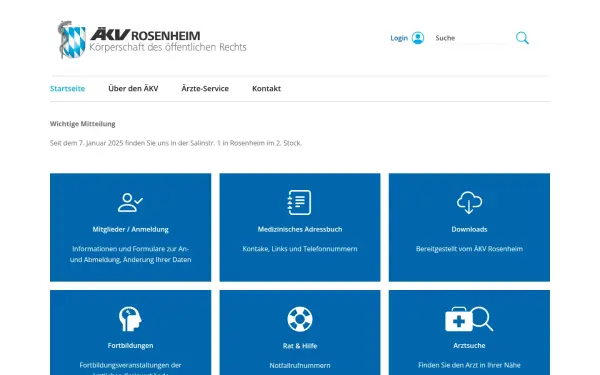Click 'Bereitgestellt vom ÄKV Rosenheim' text
The image size is (600, 375).
(x=469, y=249)
